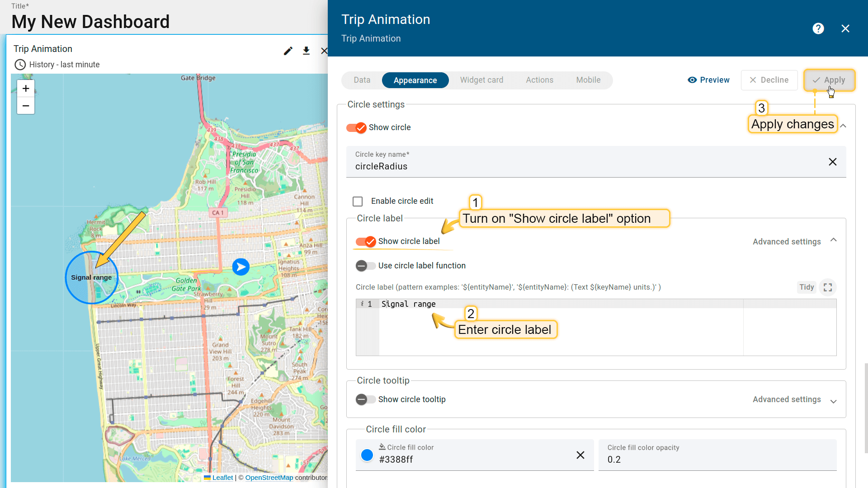Click the My New Dashboard title field
The image size is (868, 488).
(90, 22)
